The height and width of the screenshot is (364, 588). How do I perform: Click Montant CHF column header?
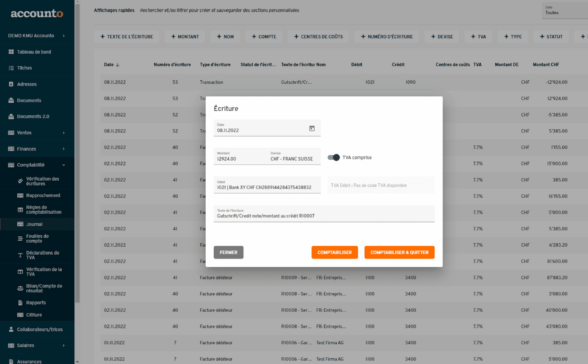point(546,65)
